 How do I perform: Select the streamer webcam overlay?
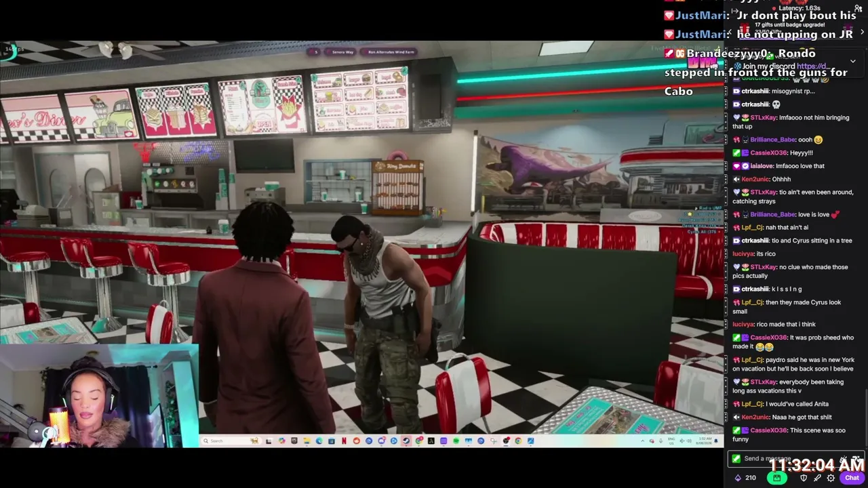pyautogui.click(x=99, y=396)
